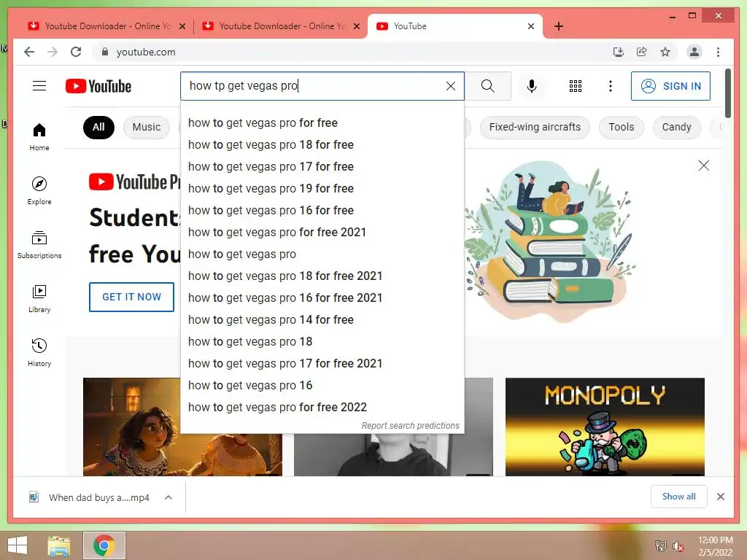The height and width of the screenshot is (560, 747).
Task: Click the address bar youtube.com
Action: [146, 52]
